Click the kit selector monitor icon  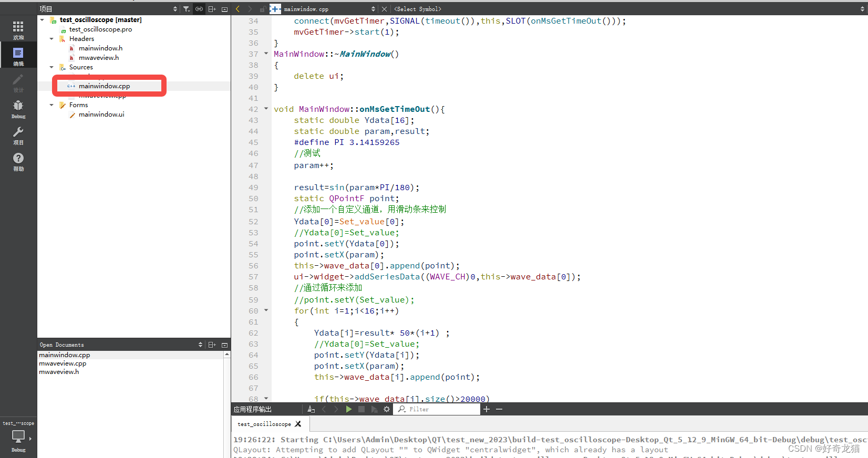point(18,437)
